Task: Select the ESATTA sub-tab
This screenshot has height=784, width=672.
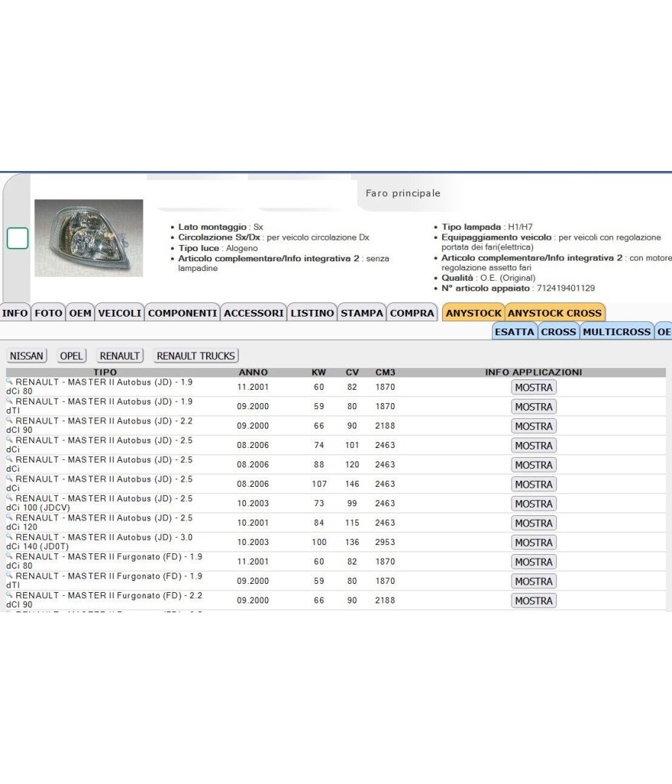Action: click(514, 332)
